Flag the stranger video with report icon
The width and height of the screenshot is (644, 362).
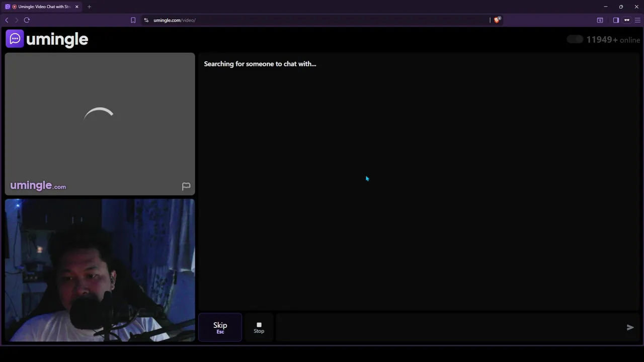(x=186, y=187)
